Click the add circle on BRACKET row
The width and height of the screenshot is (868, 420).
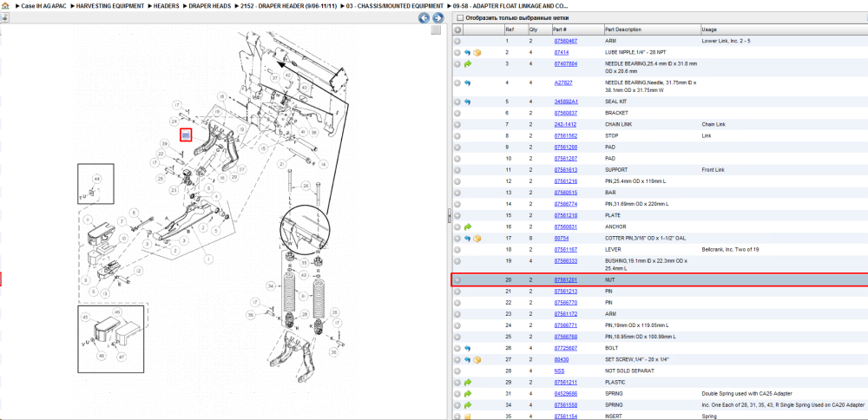click(x=457, y=113)
